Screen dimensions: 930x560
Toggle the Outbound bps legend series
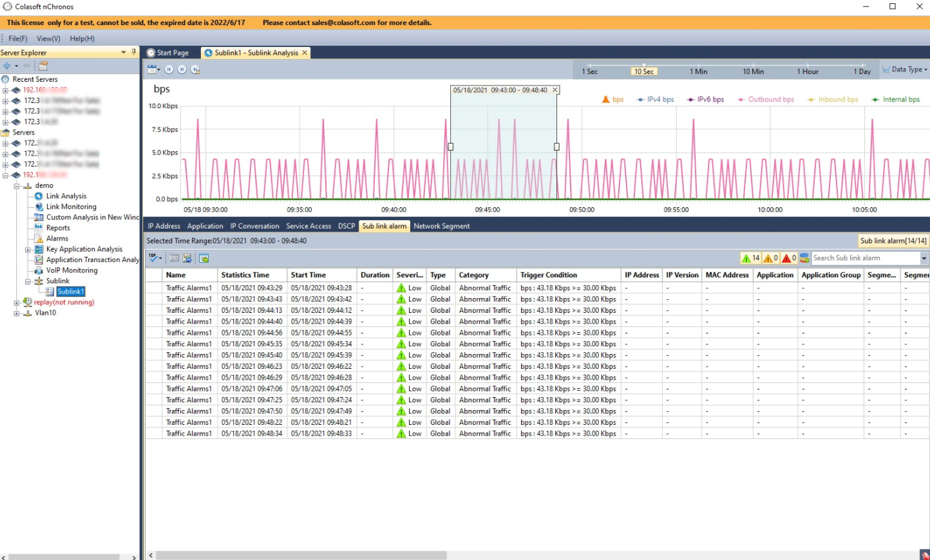[766, 100]
